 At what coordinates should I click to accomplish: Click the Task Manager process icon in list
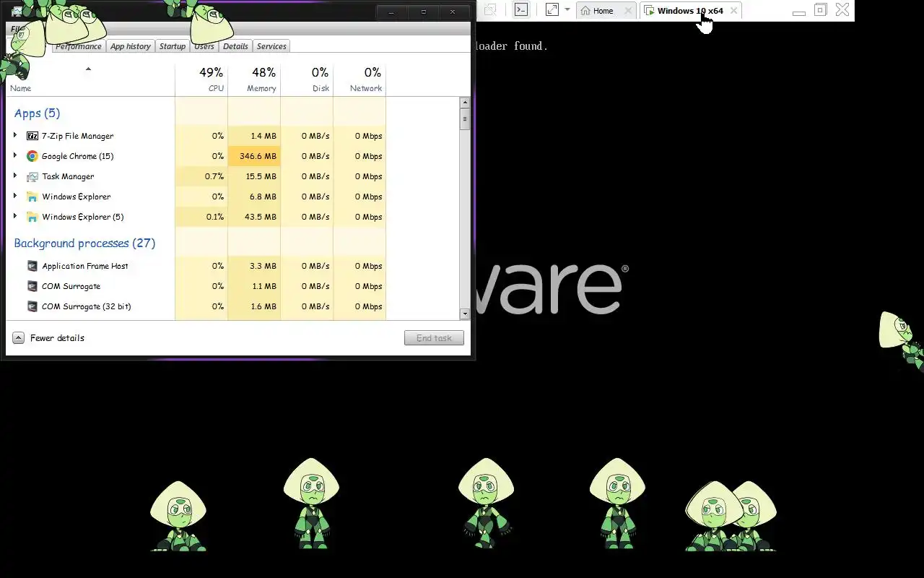(32, 176)
